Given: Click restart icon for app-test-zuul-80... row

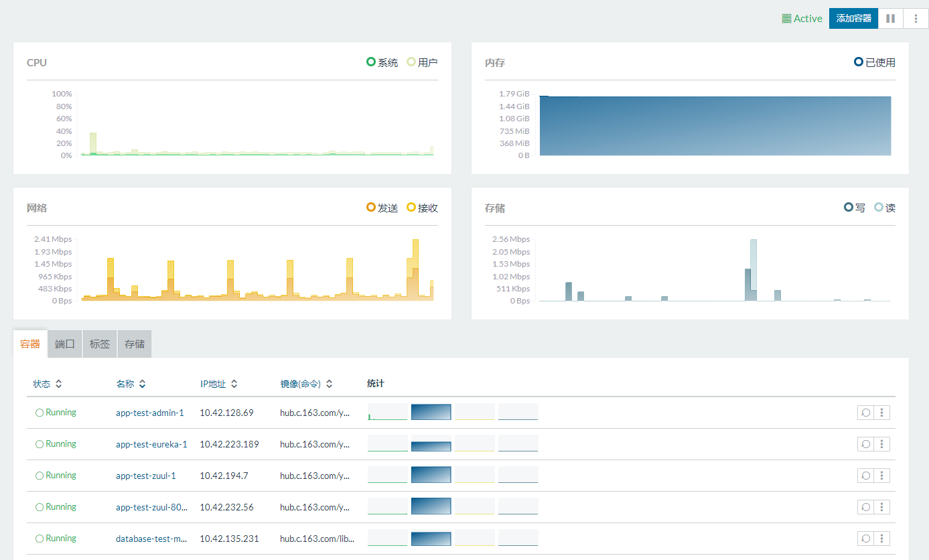Looking at the screenshot, I should coord(865,507).
